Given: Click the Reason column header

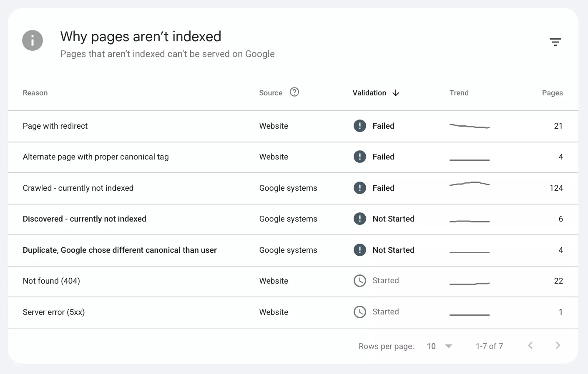Looking at the screenshot, I should [x=35, y=93].
